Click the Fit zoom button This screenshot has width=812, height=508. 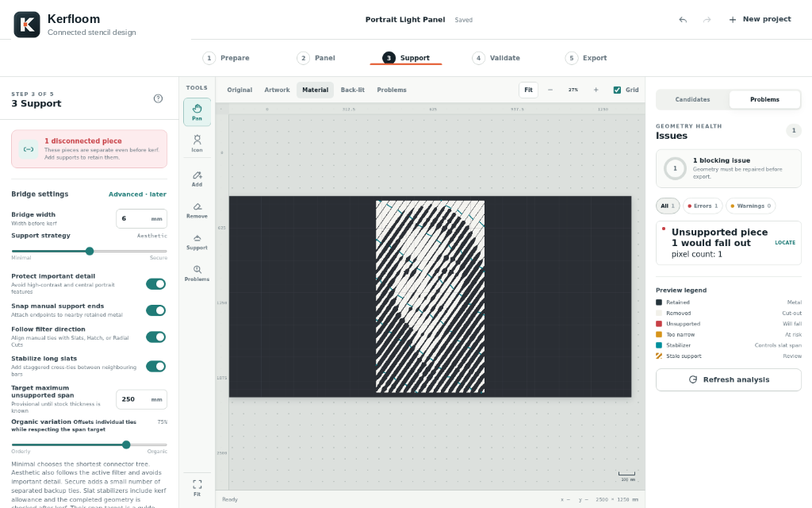[528, 90]
